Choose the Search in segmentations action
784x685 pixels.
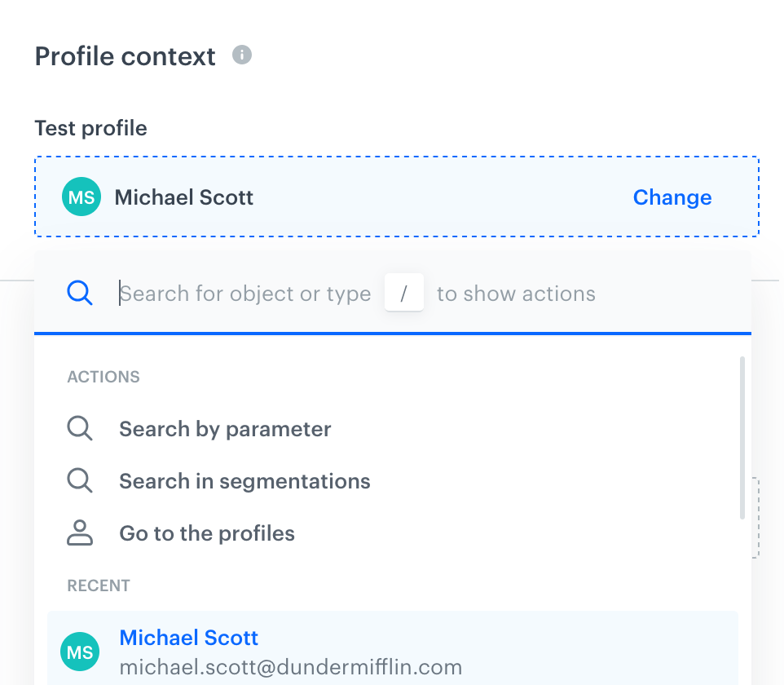pyautogui.click(x=244, y=481)
